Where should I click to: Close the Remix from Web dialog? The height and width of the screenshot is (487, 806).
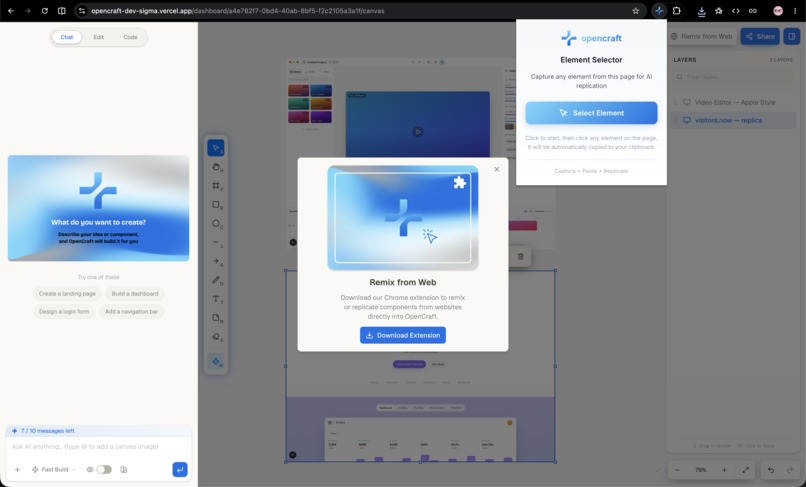(x=497, y=169)
